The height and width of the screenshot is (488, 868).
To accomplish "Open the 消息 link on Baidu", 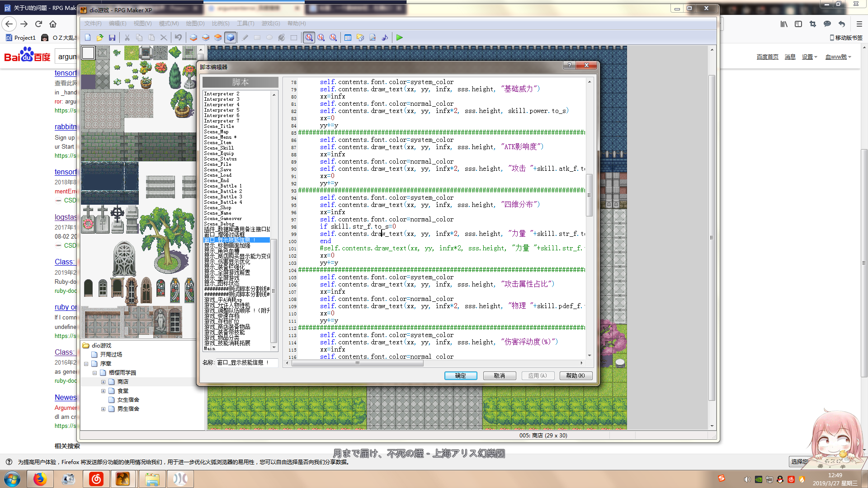I will pos(790,57).
